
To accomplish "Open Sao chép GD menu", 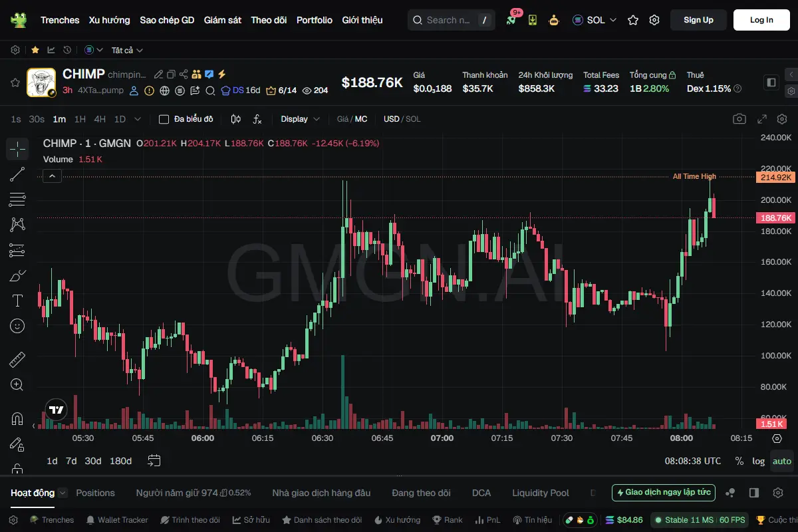I will [x=167, y=20].
